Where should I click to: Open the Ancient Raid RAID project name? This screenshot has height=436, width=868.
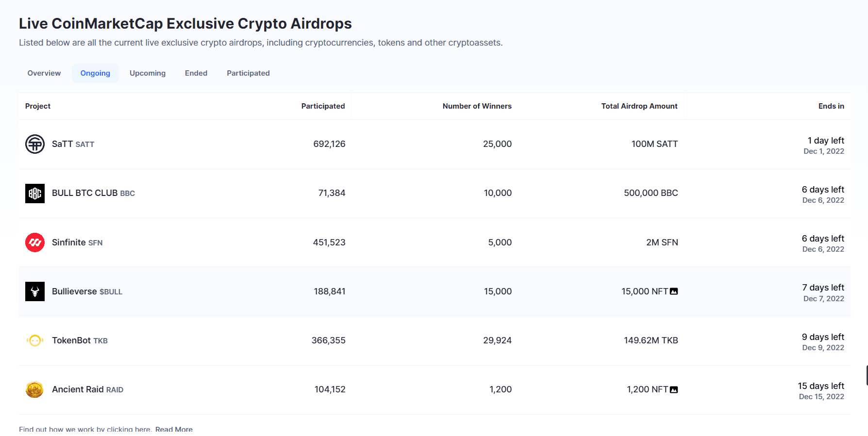pos(87,389)
